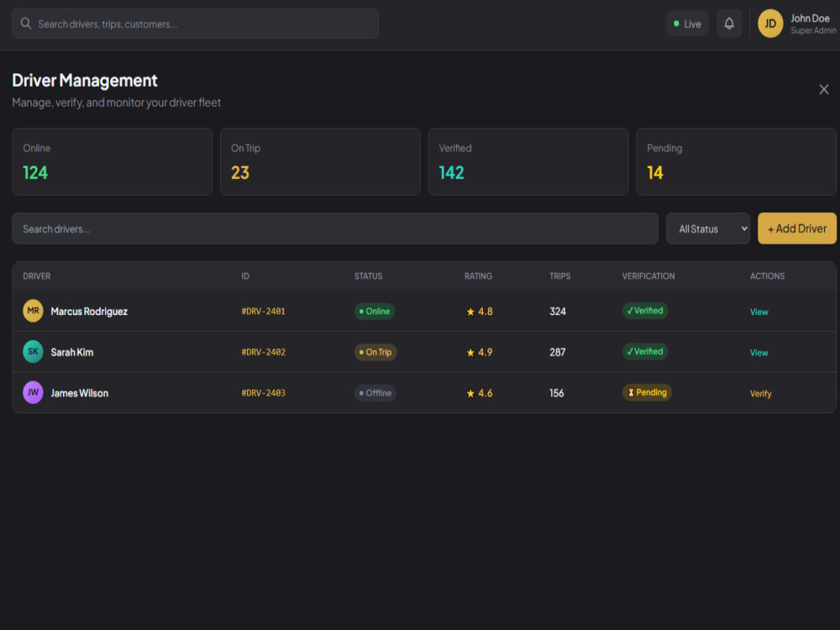
Task: Toggle the Live status indicator
Action: pyautogui.click(x=687, y=24)
